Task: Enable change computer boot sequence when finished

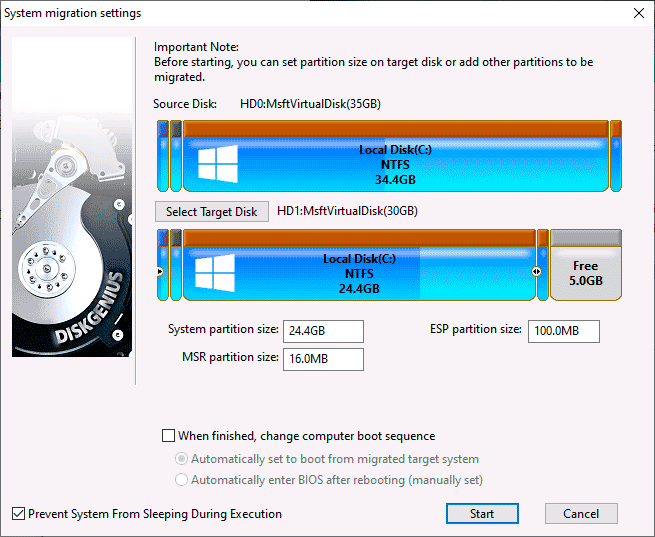Action: tap(168, 436)
